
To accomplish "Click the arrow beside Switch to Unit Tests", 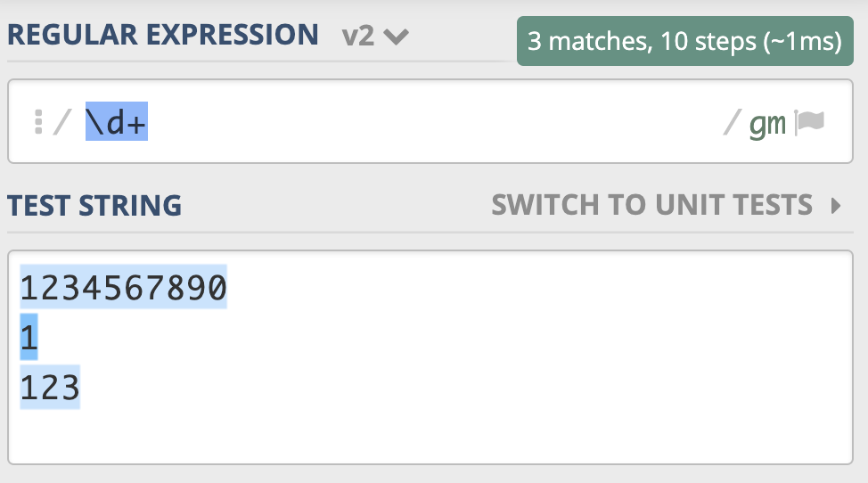I will tap(836, 206).
